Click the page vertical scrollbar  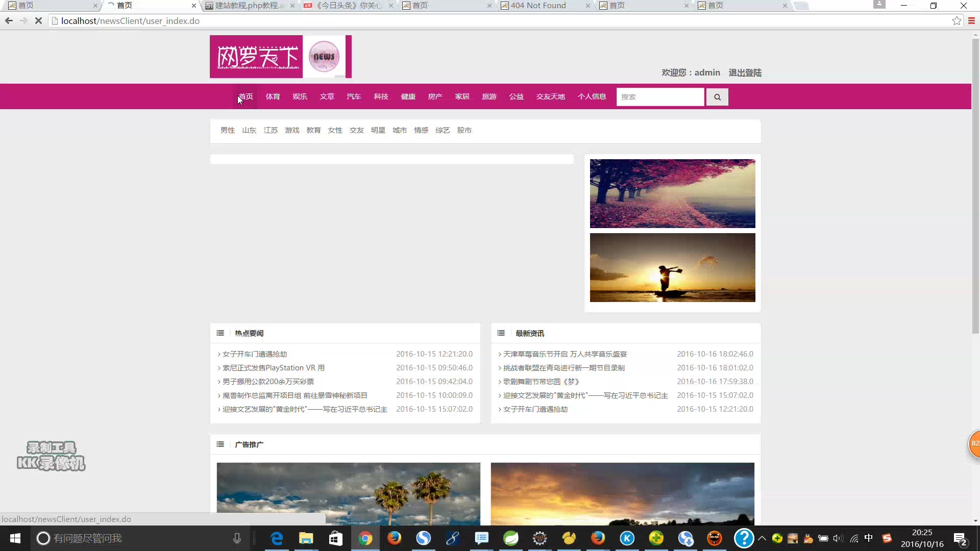(x=975, y=186)
